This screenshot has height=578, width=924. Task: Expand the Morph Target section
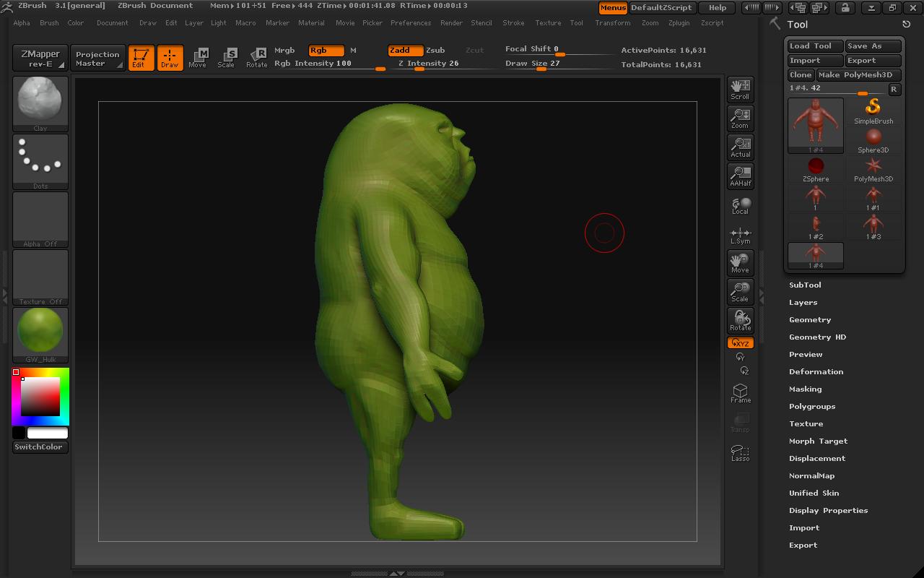pos(818,441)
